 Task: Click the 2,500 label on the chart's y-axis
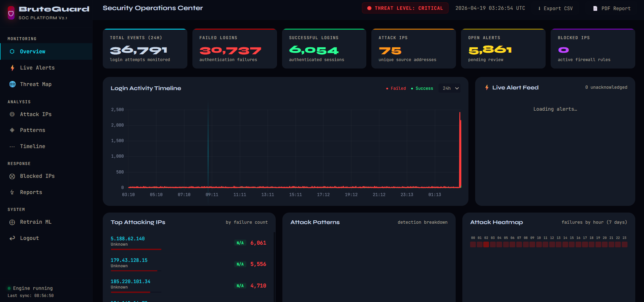click(x=117, y=110)
